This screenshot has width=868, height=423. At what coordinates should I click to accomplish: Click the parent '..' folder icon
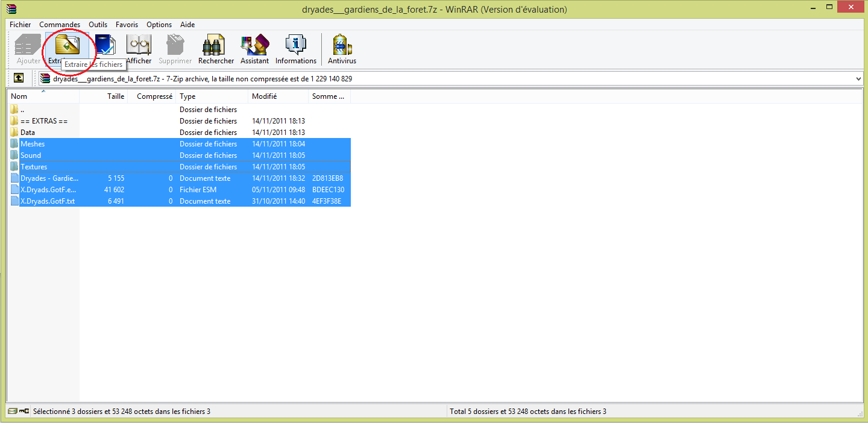(x=14, y=110)
